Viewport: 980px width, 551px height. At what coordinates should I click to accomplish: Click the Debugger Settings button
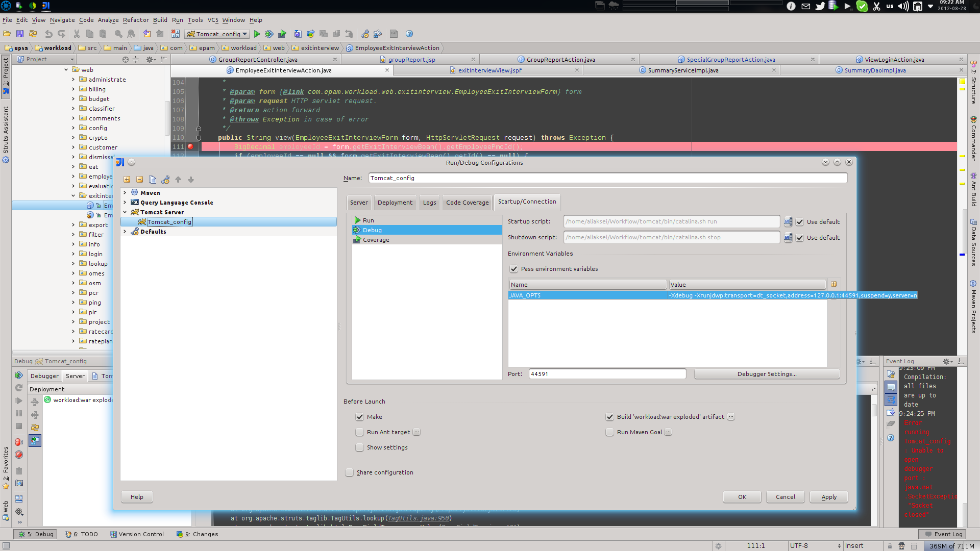[x=767, y=373]
